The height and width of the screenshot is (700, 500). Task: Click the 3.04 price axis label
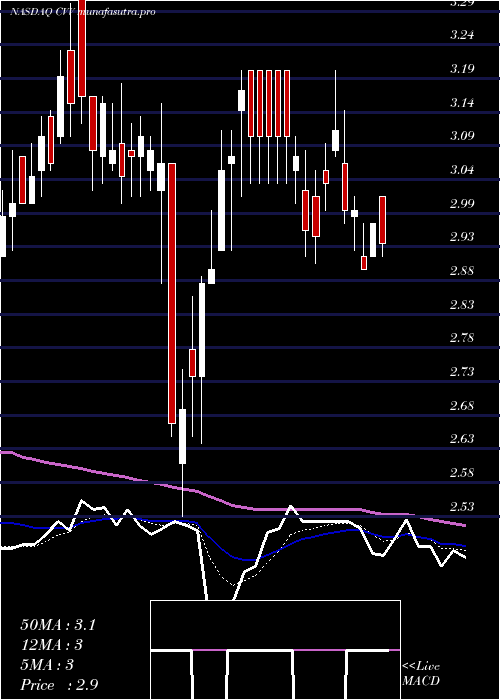pyautogui.click(x=462, y=170)
